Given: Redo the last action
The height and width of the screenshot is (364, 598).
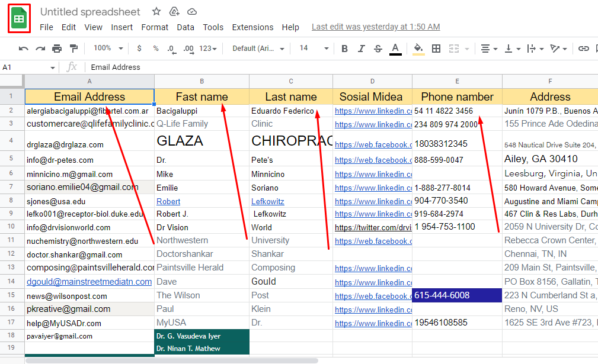Looking at the screenshot, I should pyautogui.click(x=40, y=49).
